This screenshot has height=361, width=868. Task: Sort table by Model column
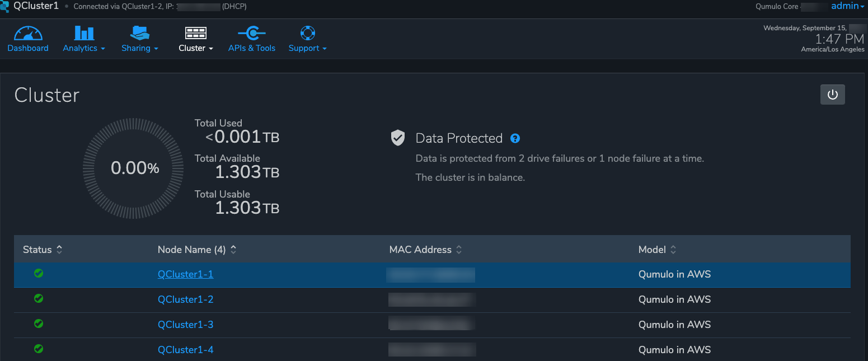pyautogui.click(x=657, y=250)
